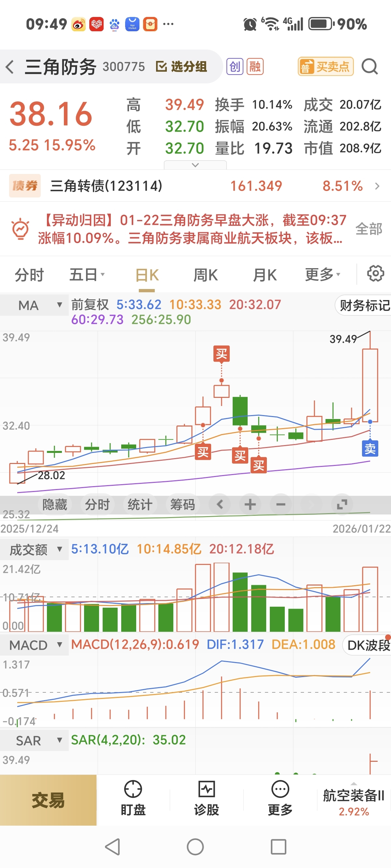391x868 pixels.
Task: Tap 前复权 adjustment setting
Action: 90,305
